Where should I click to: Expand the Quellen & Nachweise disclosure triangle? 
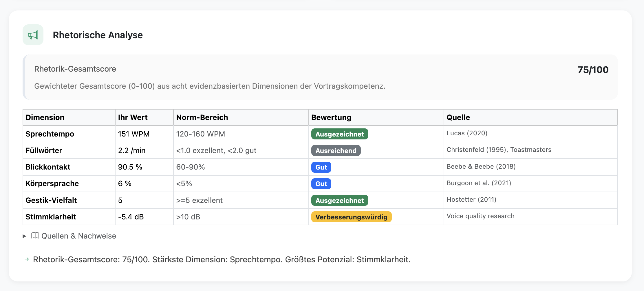point(25,236)
